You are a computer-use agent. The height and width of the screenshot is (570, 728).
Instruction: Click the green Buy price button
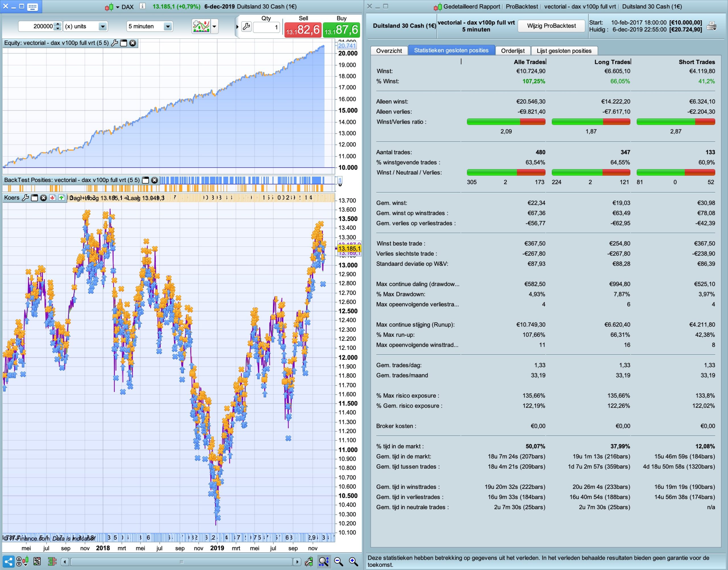pyautogui.click(x=341, y=30)
